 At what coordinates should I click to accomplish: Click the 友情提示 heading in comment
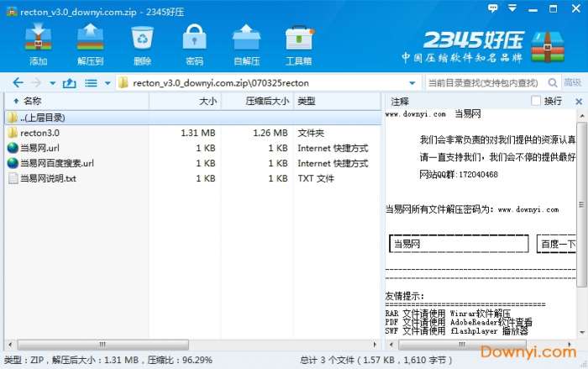pyautogui.click(x=405, y=296)
